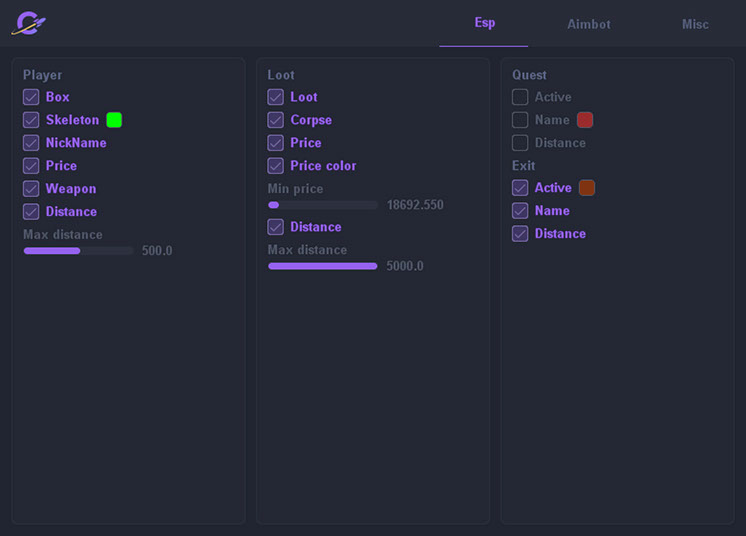Viewport: 746px width, 536px height.
Task: Select the Esp tab
Action: 484,23
